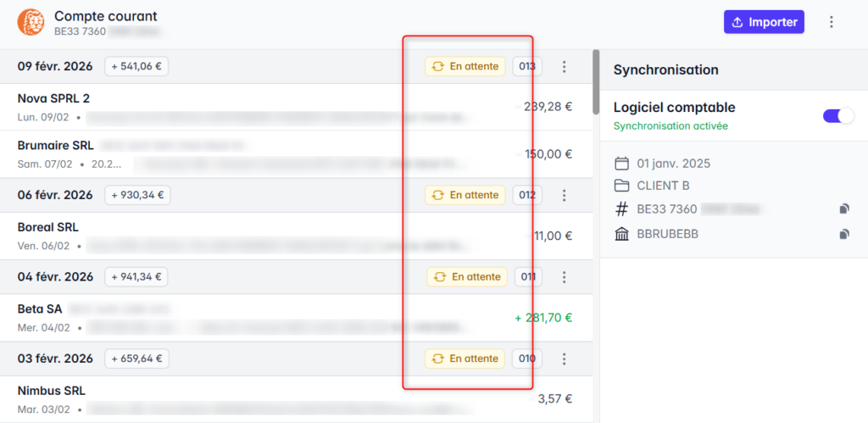
Task: Open top-right account options kebab menu
Action: 831,22
